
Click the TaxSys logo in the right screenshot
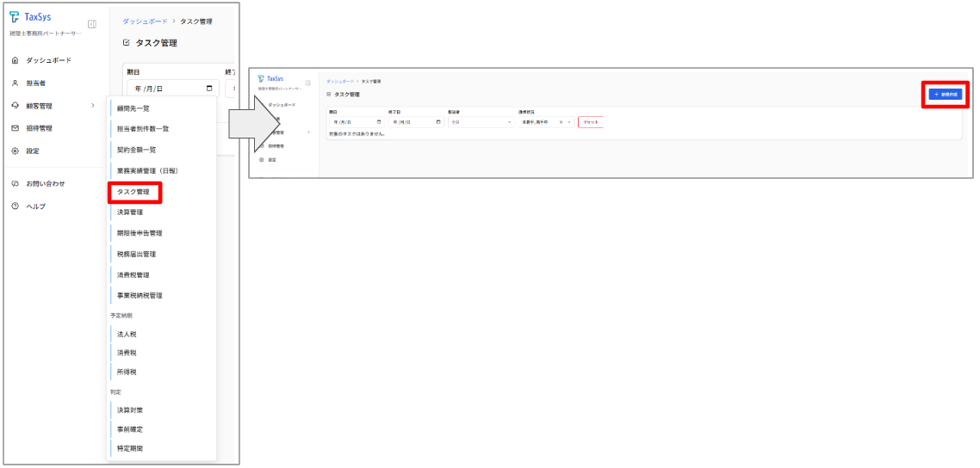coord(271,79)
